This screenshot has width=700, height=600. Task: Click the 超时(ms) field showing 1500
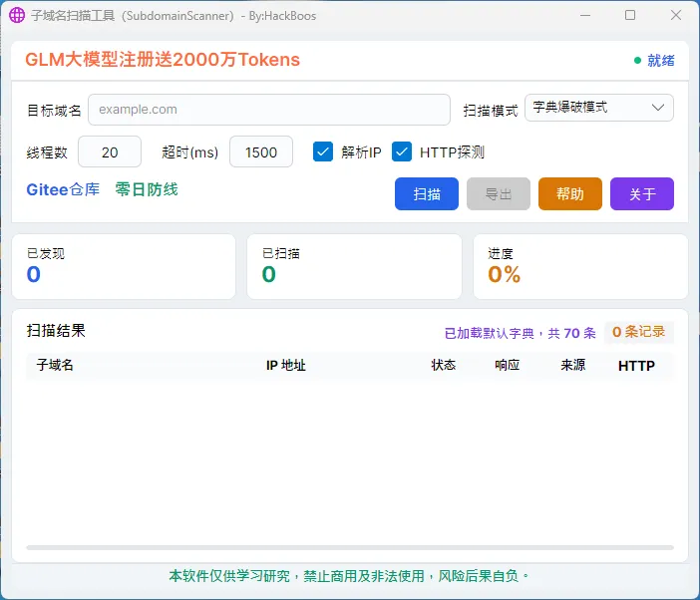coord(260,151)
